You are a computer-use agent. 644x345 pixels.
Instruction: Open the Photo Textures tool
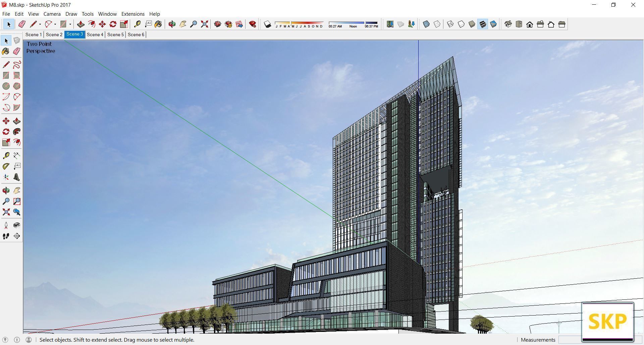coord(412,24)
